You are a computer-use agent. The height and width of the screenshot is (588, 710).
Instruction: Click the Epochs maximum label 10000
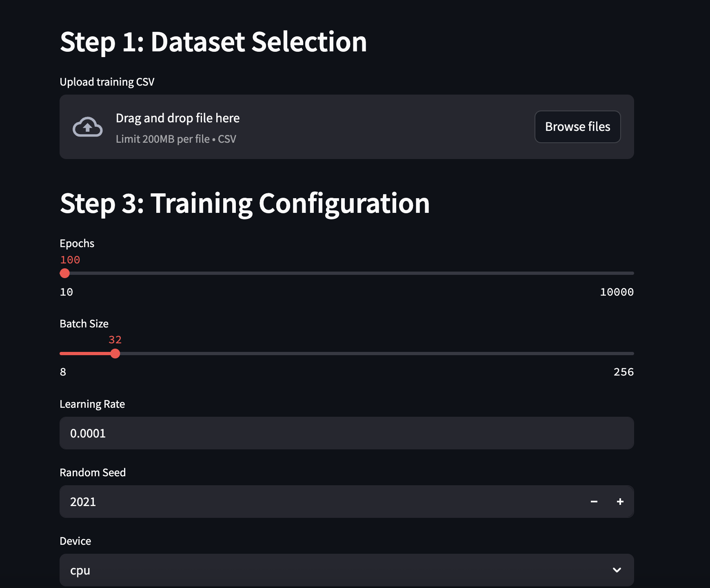pyautogui.click(x=617, y=292)
